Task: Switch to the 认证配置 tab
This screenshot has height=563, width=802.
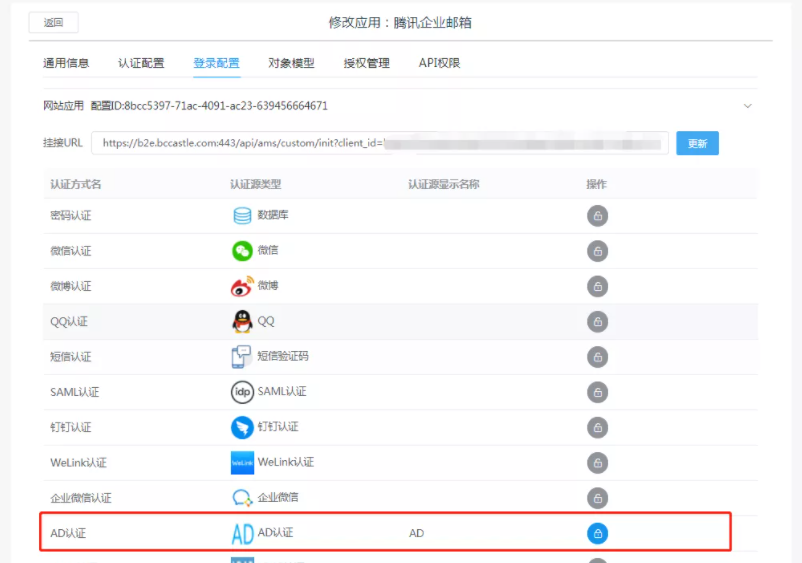Action: click(141, 63)
